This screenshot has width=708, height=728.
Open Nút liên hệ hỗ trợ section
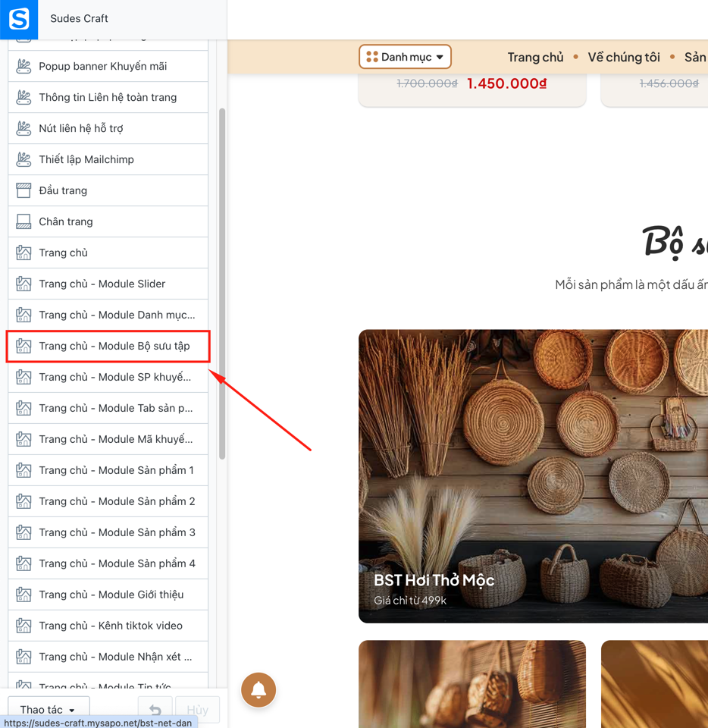[x=108, y=129]
